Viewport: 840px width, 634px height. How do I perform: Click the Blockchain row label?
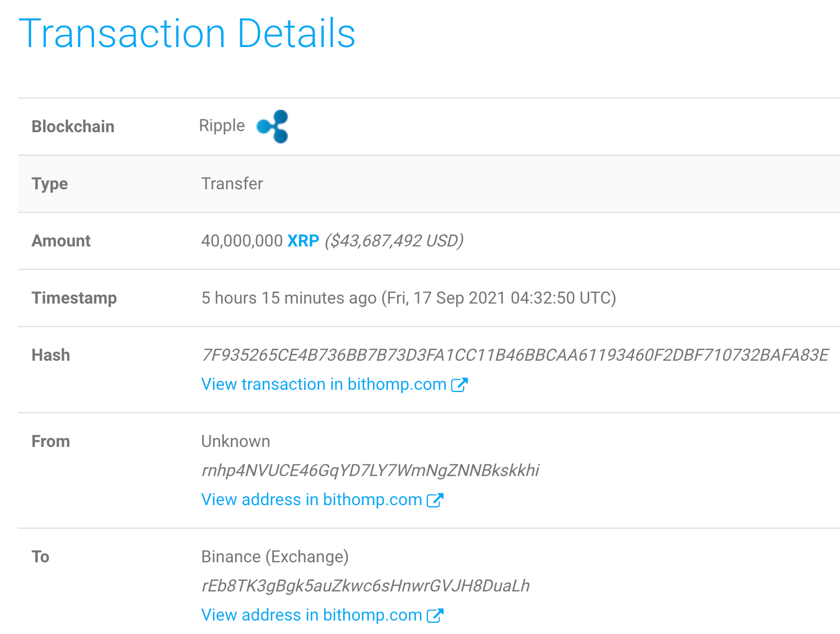coord(73,127)
